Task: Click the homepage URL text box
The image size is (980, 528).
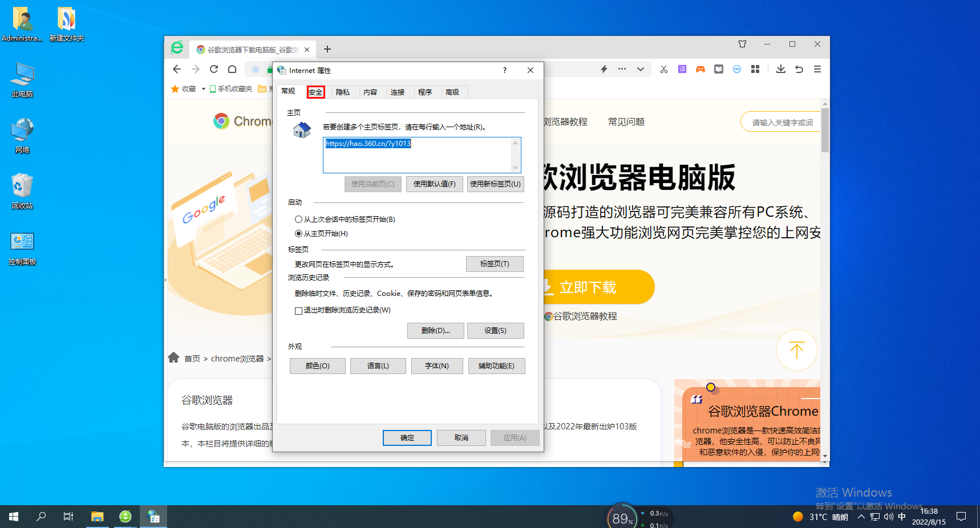Action: pyautogui.click(x=422, y=155)
